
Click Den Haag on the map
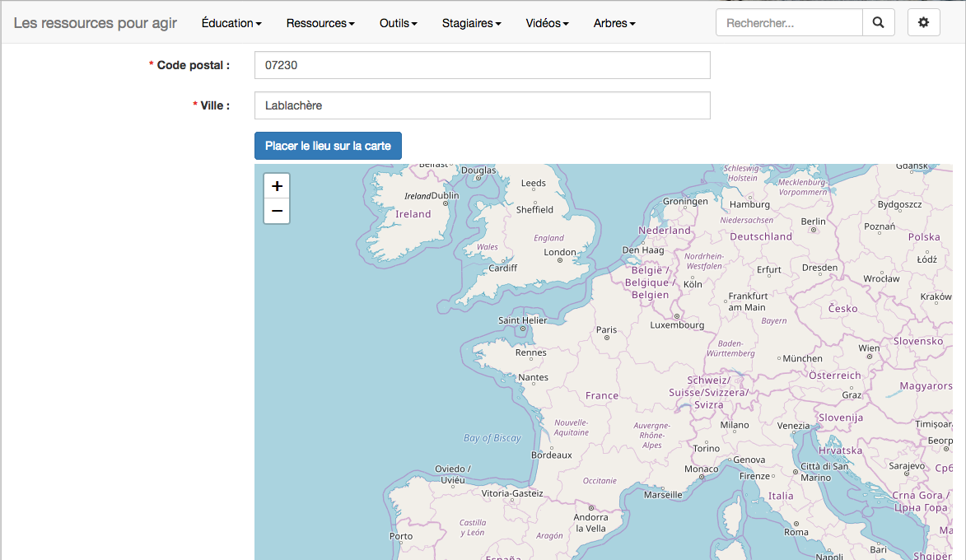643,250
